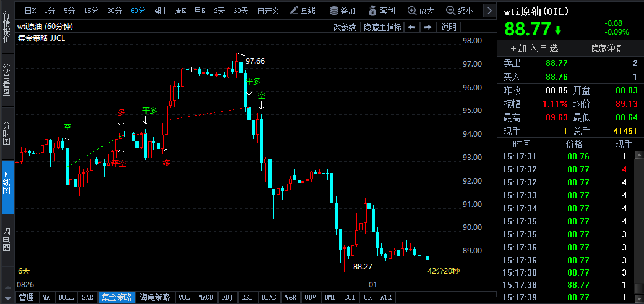Click 隐藏主指标 button
The width and height of the screenshot is (644, 304).
pyautogui.click(x=382, y=27)
